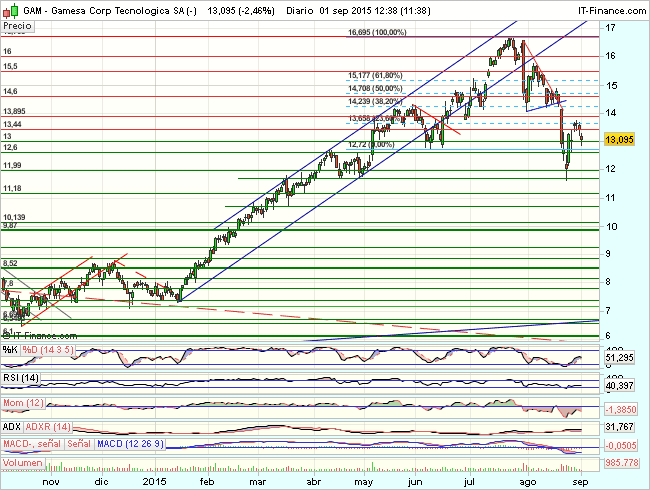Select the MACD-, señal label
650x490 pixels.
[x=32, y=444]
